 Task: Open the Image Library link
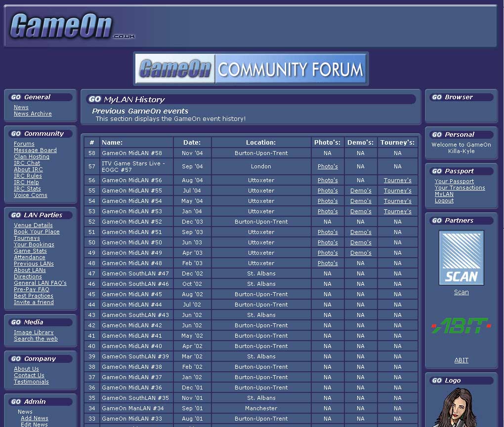pos(34,333)
